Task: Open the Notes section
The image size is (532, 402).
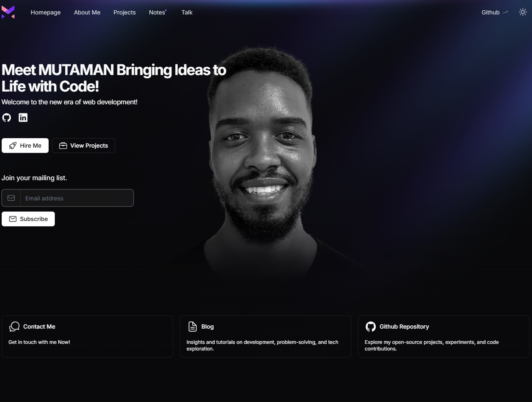Action: pyautogui.click(x=157, y=12)
